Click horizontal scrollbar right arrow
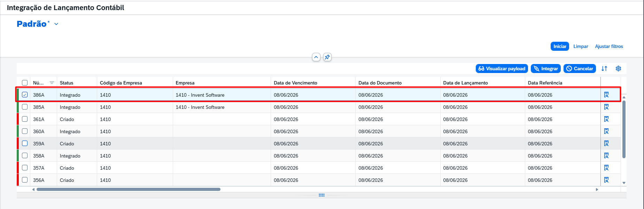Screen dimensions: 644x209 597,190
